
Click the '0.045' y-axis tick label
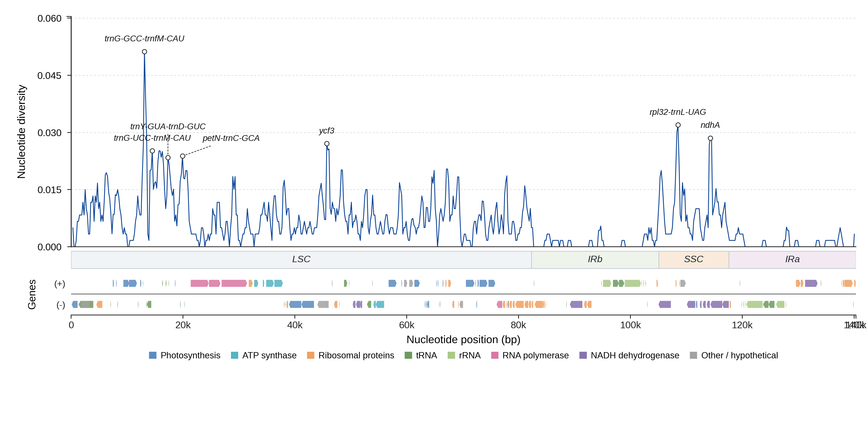[50, 76]
